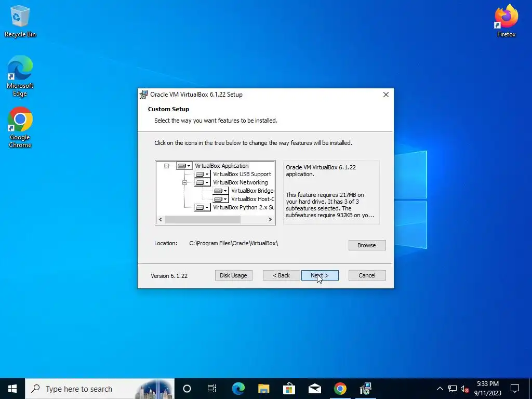Click the taskbar clock showing 5:33 PM
532x399 pixels.
coord(487,389)
